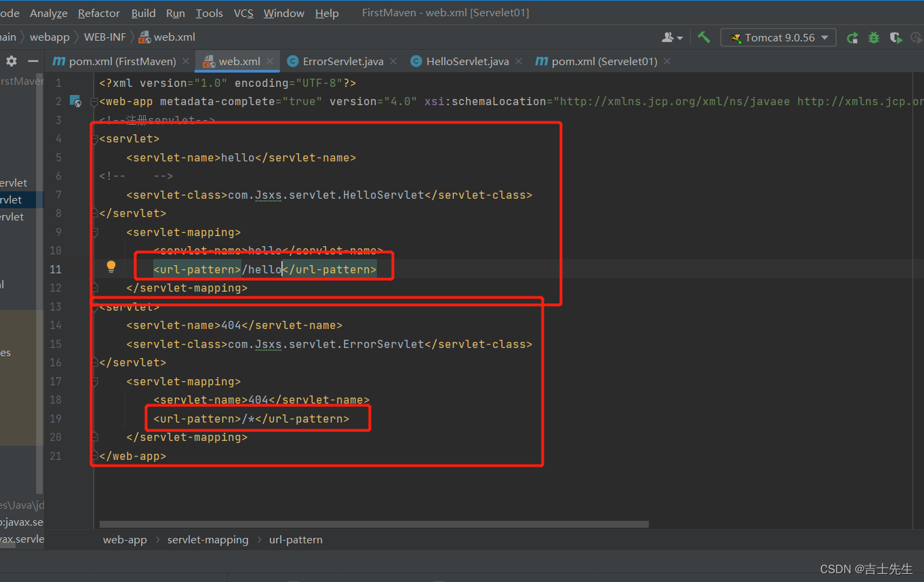This screenshot has height=582, width=924.
Task: Click line number 1 in the gutter
Action: coord(58,83)
